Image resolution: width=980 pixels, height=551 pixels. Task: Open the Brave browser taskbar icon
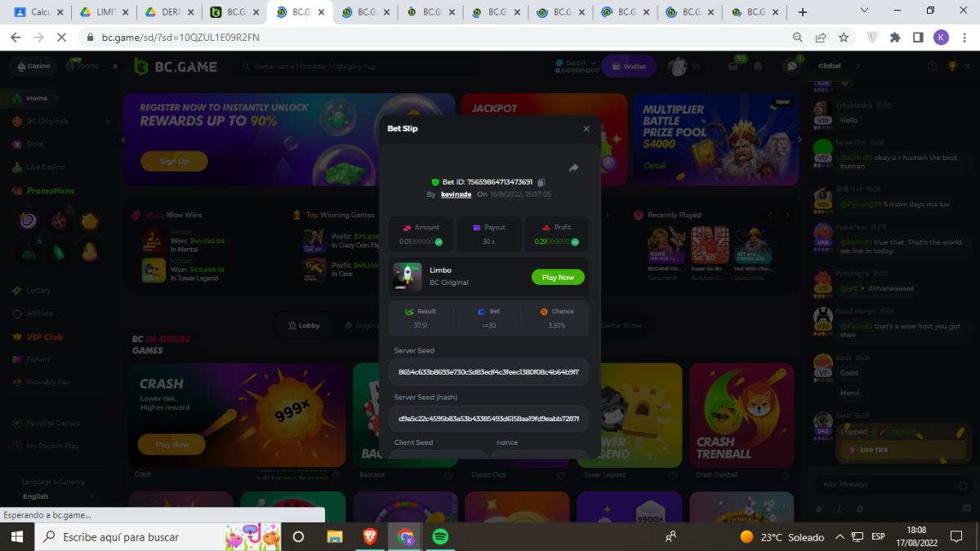(371, 536)
